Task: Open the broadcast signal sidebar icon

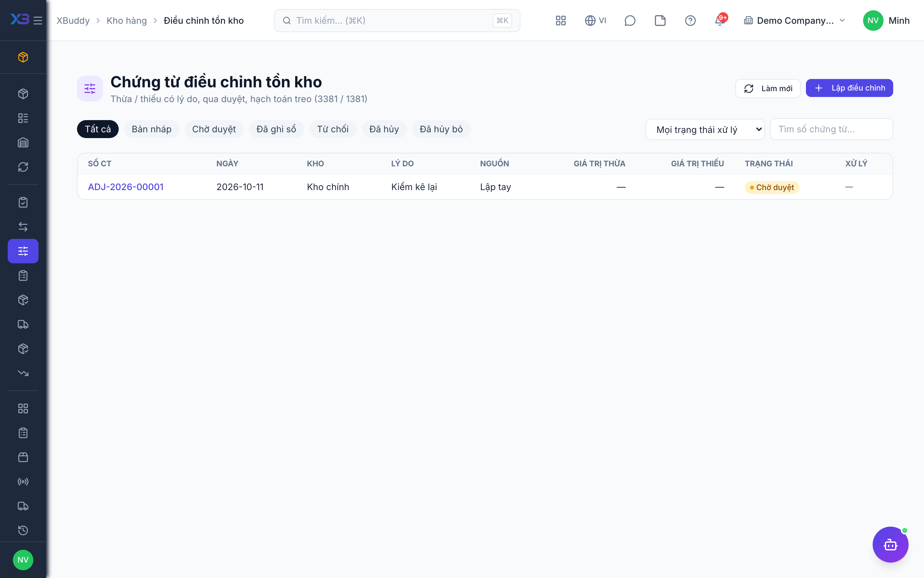Action: pyautogui.click(x=23, y=482)
